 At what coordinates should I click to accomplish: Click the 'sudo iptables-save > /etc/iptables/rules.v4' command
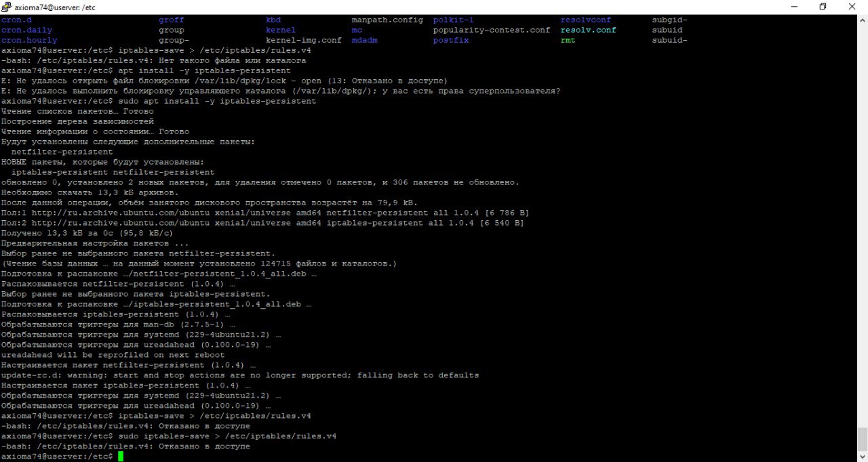click(227, 436)
